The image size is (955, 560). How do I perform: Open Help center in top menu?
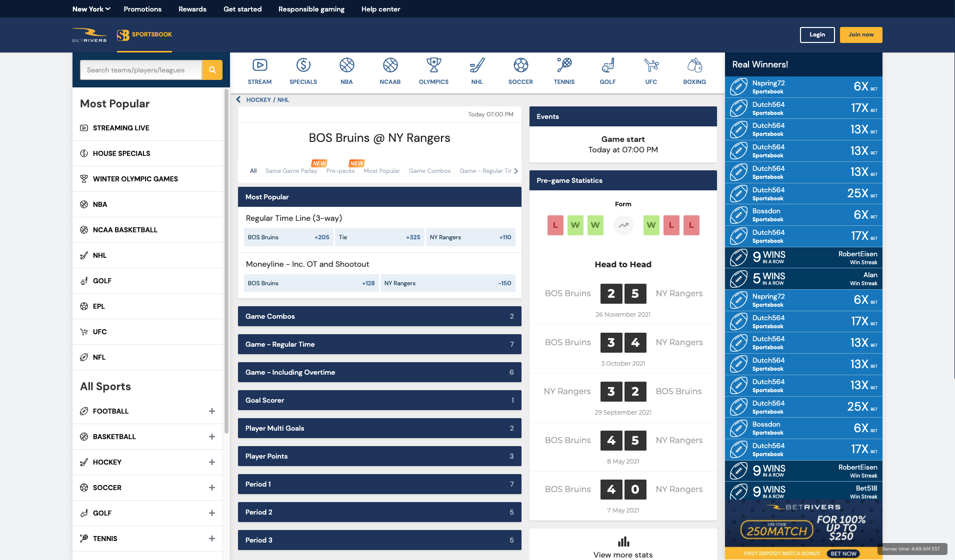click(381, 9)
